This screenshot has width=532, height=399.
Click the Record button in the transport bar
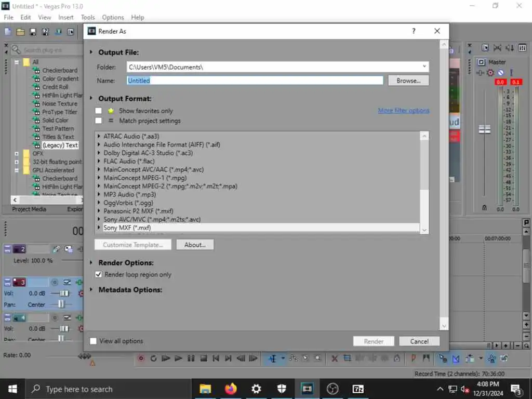click(x=141, y=358)
